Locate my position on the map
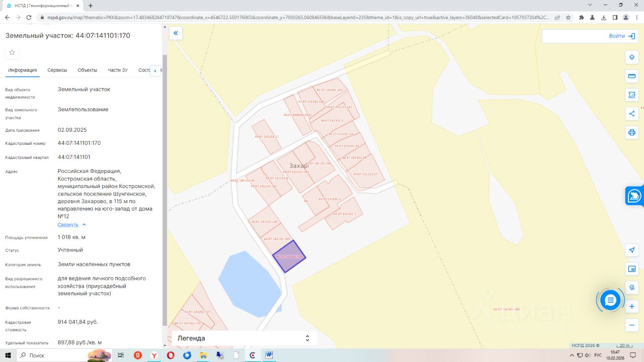 coord(632,250)
